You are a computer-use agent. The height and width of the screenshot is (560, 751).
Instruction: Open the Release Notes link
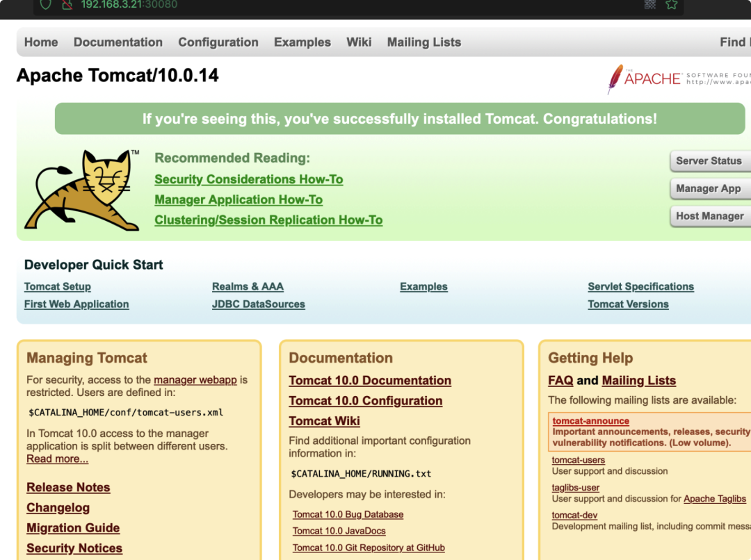coord(68,487)
